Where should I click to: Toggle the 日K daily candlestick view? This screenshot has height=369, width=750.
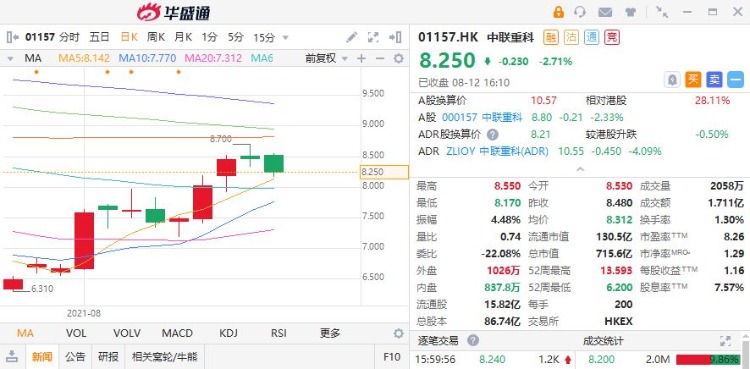point(129,37)
